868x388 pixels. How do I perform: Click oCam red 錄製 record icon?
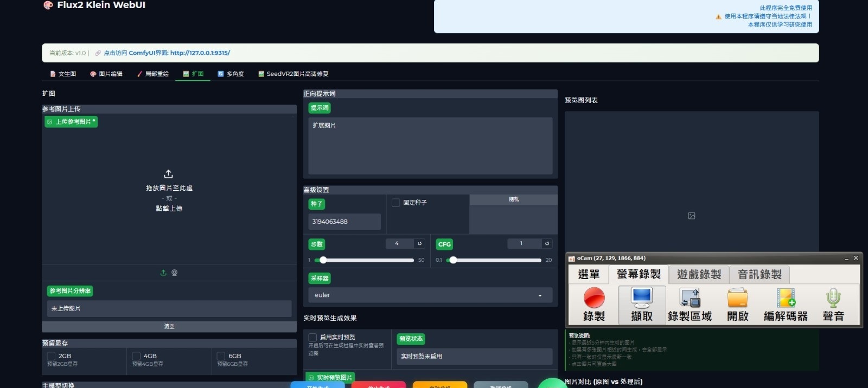click(x=594, y=298)
